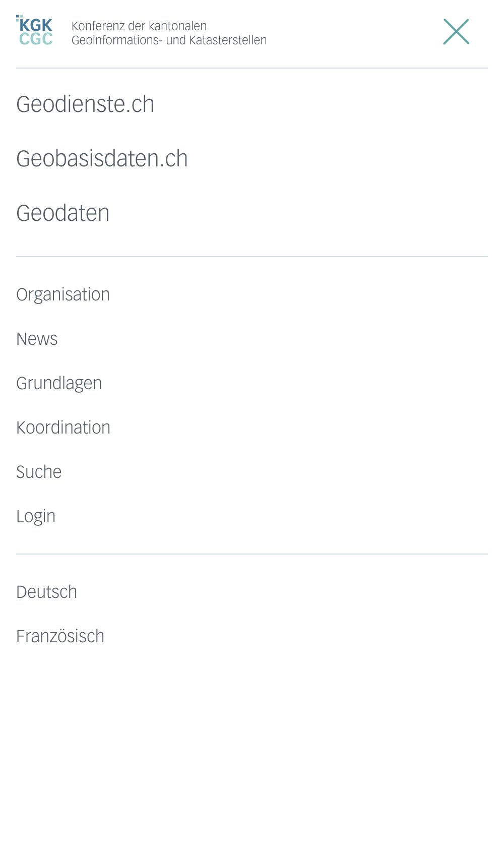The height and width of the screenshot is (855, 504).
Task: Navigate to Koordination
Action: click(63, 427)
